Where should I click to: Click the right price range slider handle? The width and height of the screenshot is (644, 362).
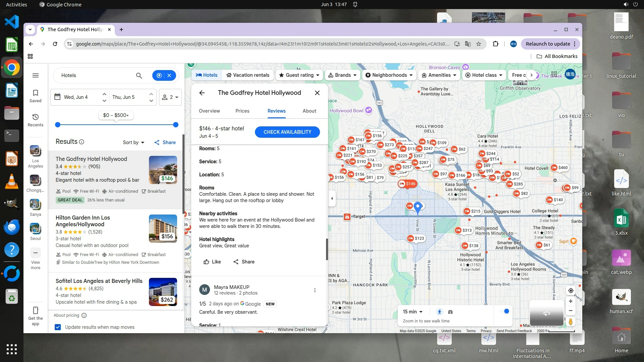pos(175,125)
